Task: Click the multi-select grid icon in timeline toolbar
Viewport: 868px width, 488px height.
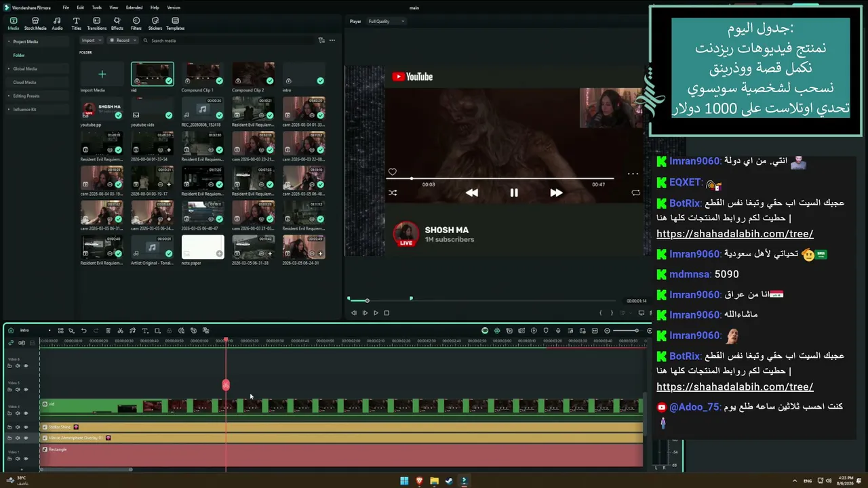Action: [x=60, y=331]
